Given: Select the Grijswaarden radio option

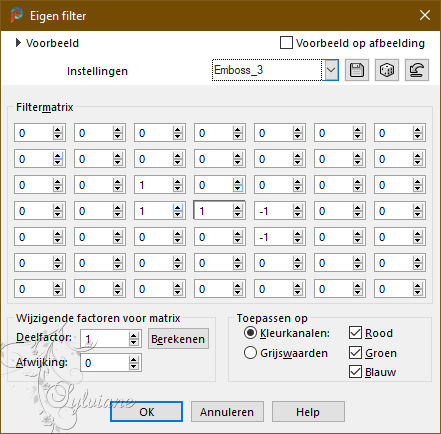Looking at the screenshot, I should point(250,353).
